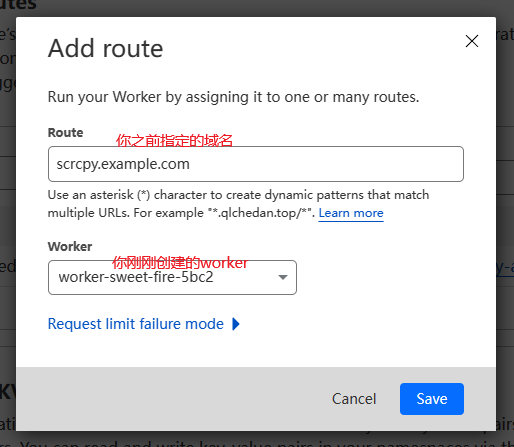Cancel the Add route dialog
Viewport: 514px width, 447px height.
pos(354,399)
